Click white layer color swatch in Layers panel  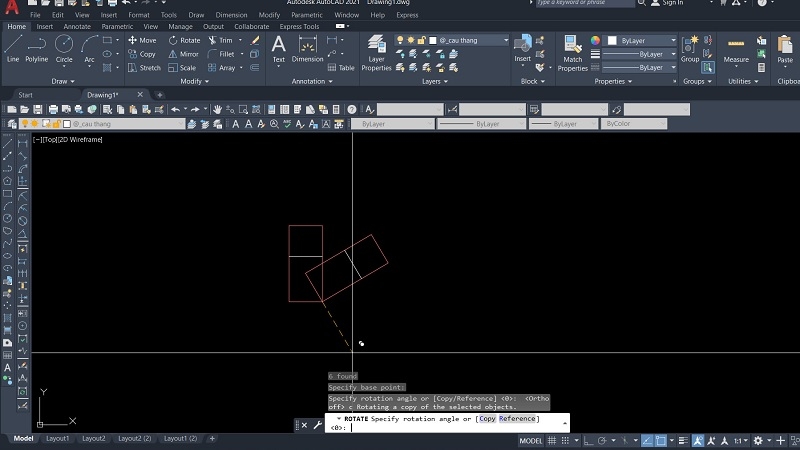coord(433,40)
